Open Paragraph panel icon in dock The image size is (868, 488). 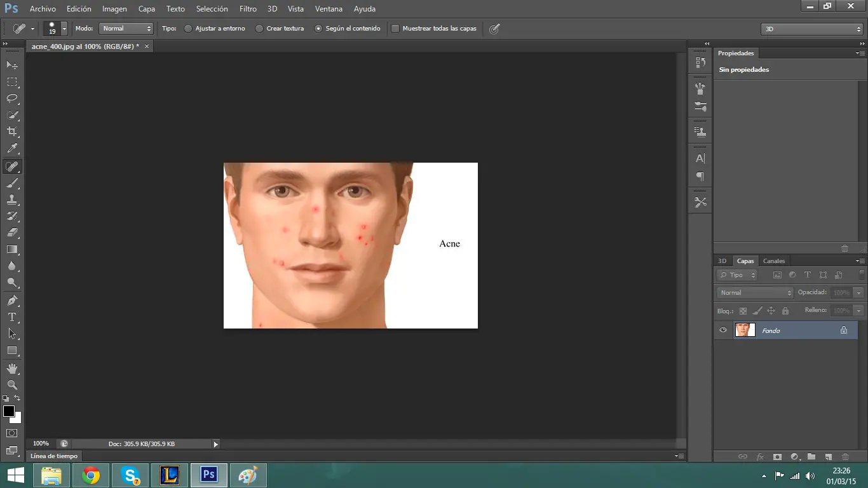700,176
